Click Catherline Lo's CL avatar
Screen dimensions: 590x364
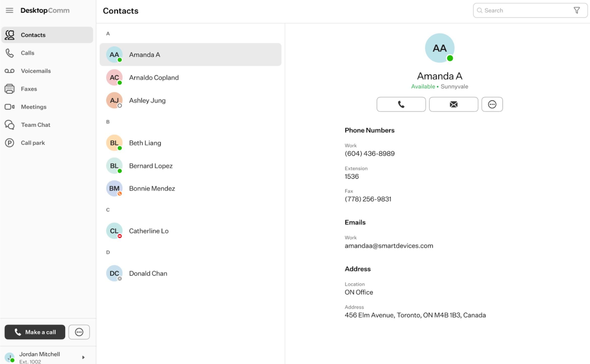pyautogui.click(x=114, y=231)
